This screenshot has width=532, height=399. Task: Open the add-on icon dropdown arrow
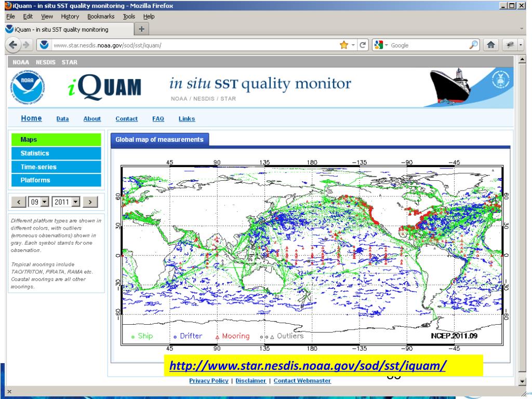tap(521, 45)
